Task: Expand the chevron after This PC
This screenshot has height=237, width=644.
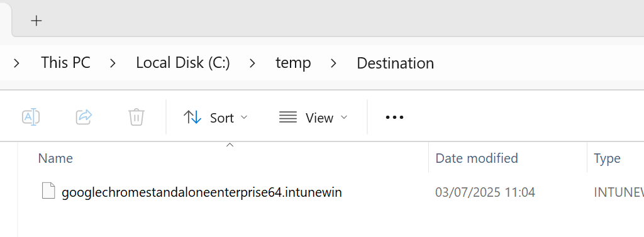Action: 113,63
